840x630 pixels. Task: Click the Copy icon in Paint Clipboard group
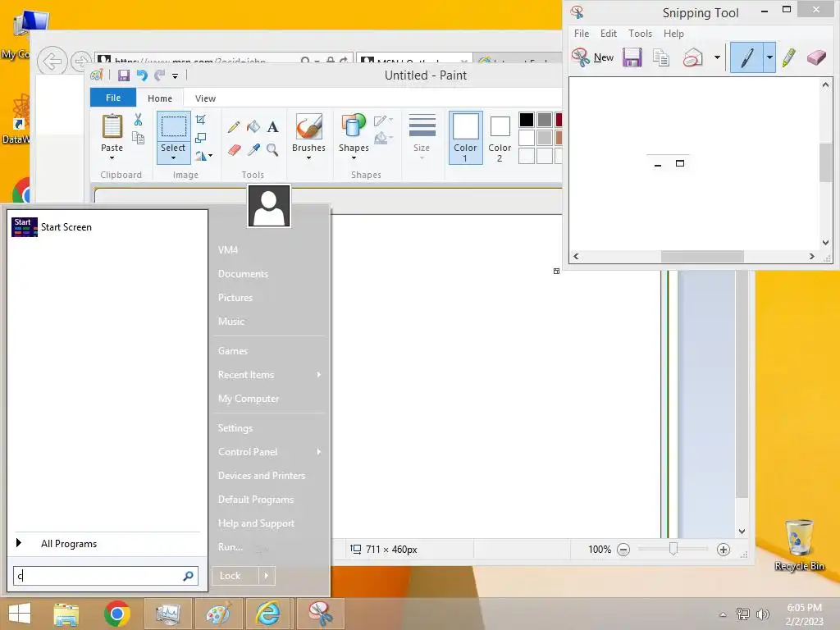tap(138, 139)
